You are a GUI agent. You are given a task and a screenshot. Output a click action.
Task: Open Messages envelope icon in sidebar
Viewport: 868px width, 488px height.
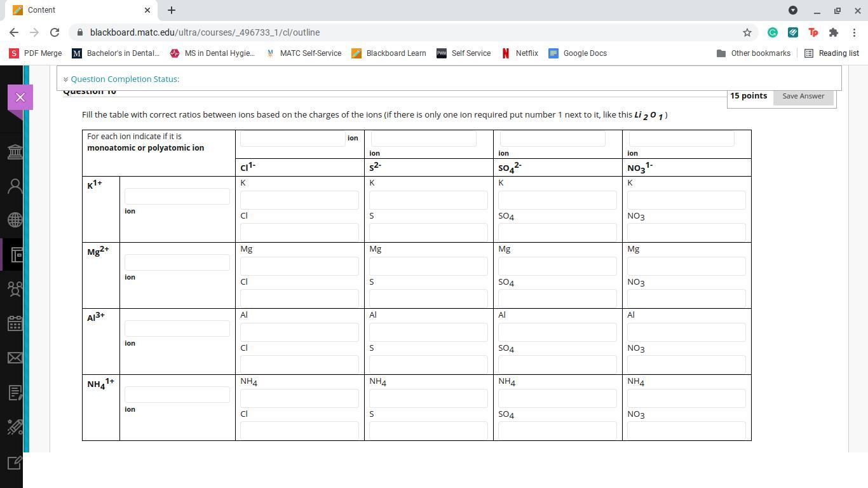[x=15, y=358]
